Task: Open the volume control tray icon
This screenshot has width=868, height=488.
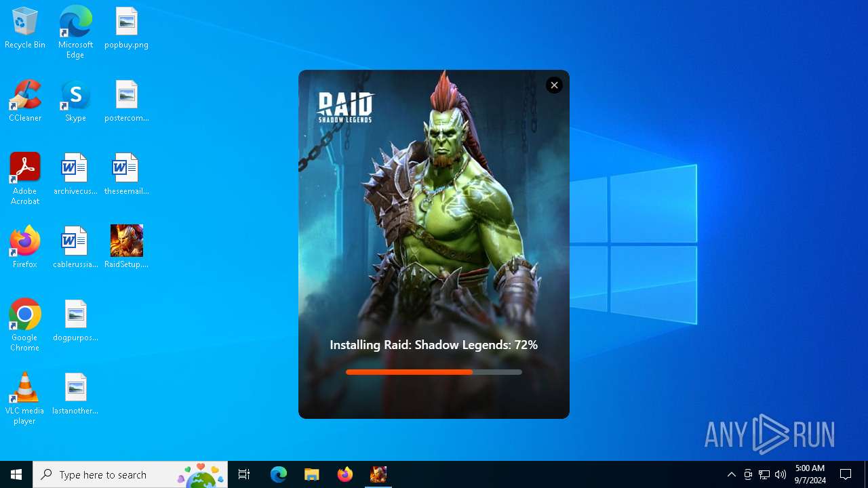Action: click(780, 474)
